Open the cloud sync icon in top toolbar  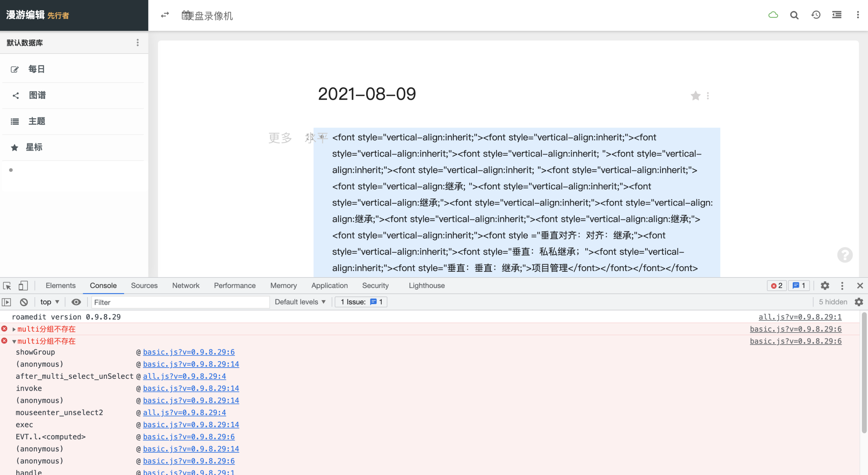(773, 15)
